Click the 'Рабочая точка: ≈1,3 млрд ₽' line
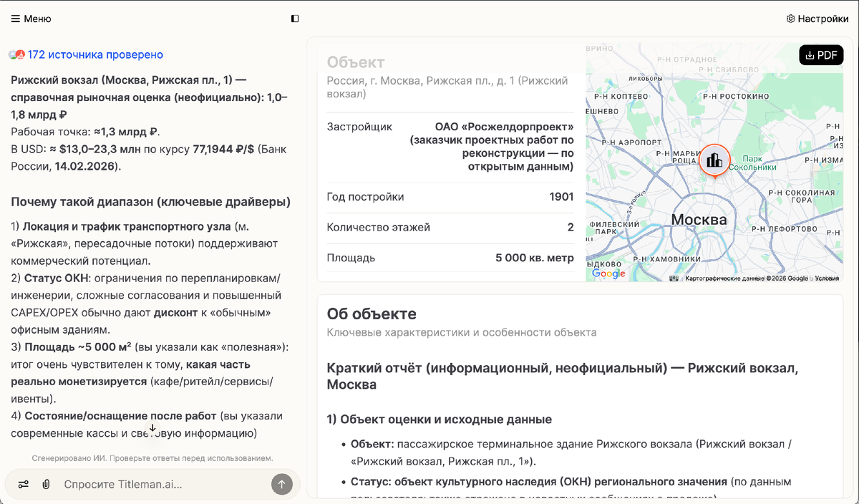This screenshot has width=859, height=504. point(85,132)
